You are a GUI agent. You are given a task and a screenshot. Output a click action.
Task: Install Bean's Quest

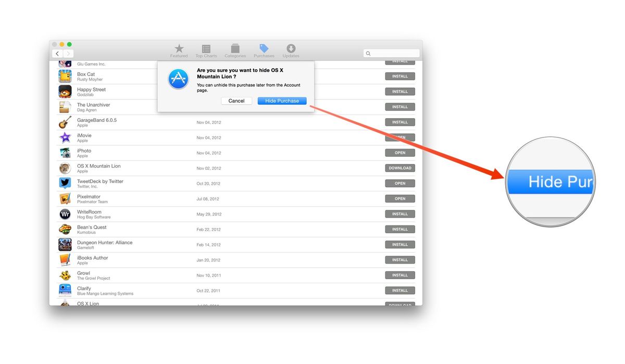click(x=400, y=229)
